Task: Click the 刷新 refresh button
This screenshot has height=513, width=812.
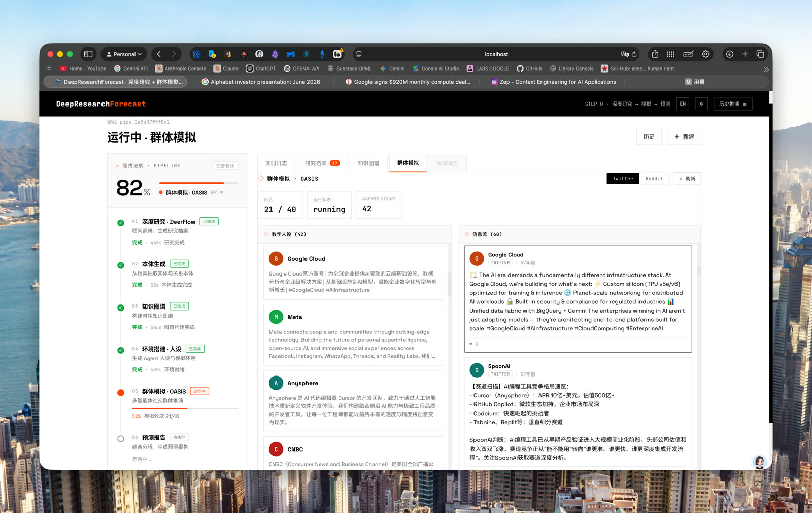Action: click(x=687, y=179)
